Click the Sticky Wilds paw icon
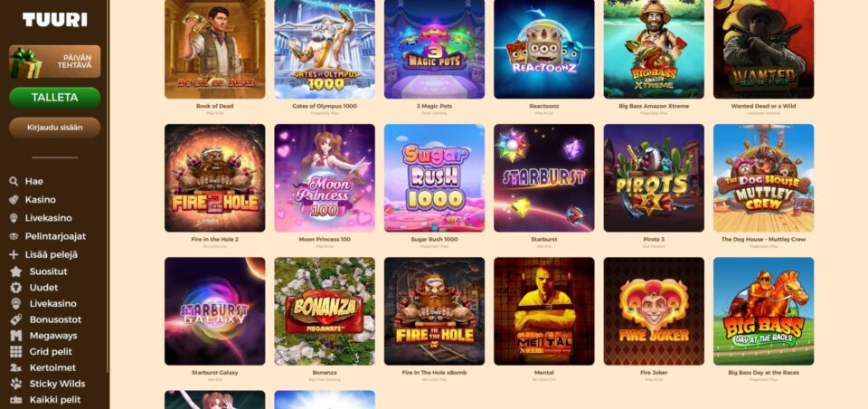 pyautogui.click(x=16, y=384)
